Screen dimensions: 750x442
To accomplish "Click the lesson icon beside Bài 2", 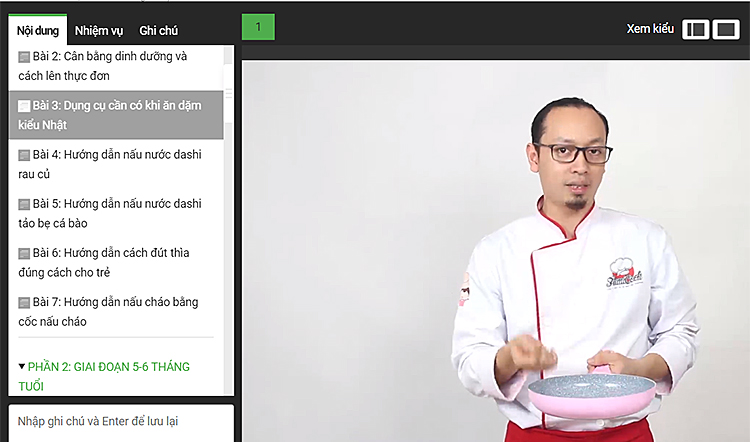I will pyautogui.click(x=24, y=57).
